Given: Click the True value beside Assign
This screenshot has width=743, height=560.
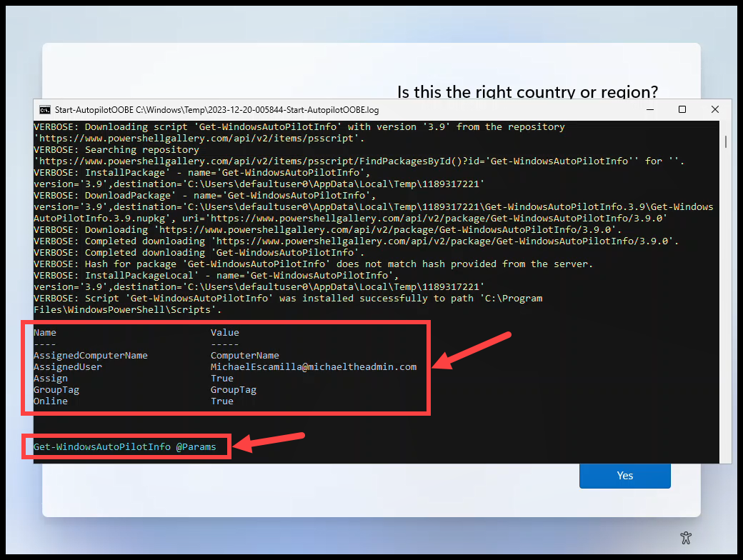Looking at the screenshot, I should pos(221,379).
